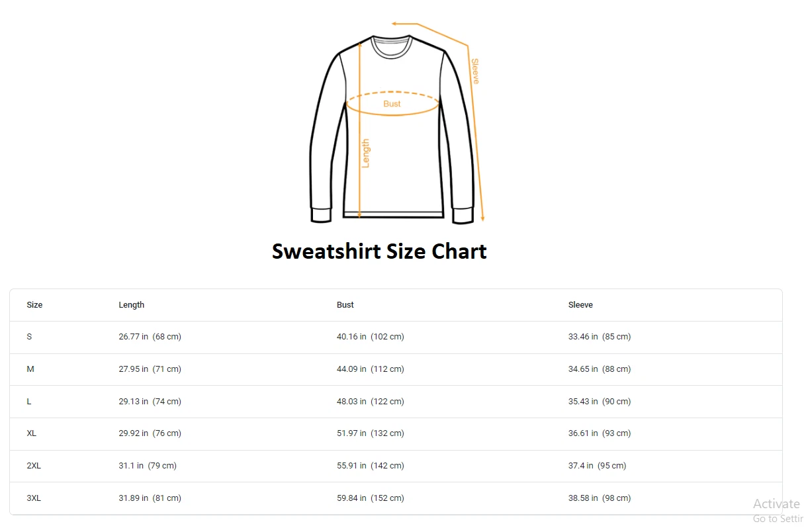
Task: Click the Sleeve column header in table
Action: [580, 305]
